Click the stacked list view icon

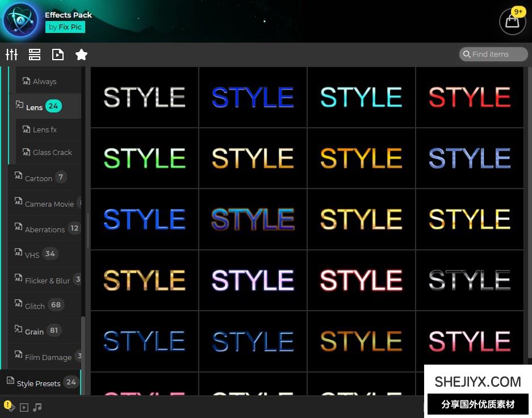[x=35, y=55]
